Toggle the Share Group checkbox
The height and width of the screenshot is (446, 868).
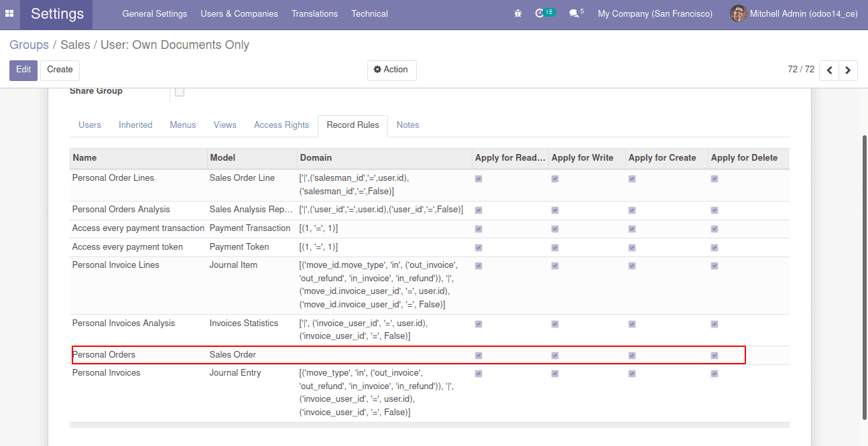coord(180,92)
